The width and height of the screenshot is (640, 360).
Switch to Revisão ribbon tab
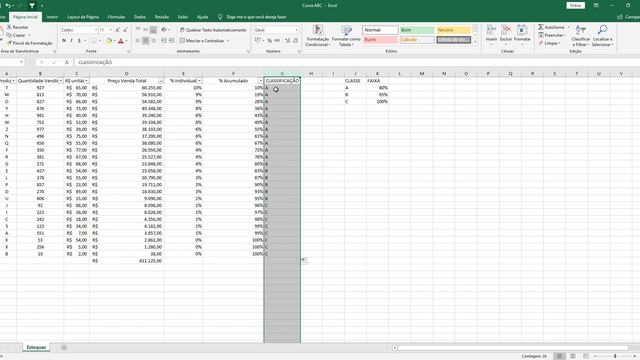click(x=162, y=17)
